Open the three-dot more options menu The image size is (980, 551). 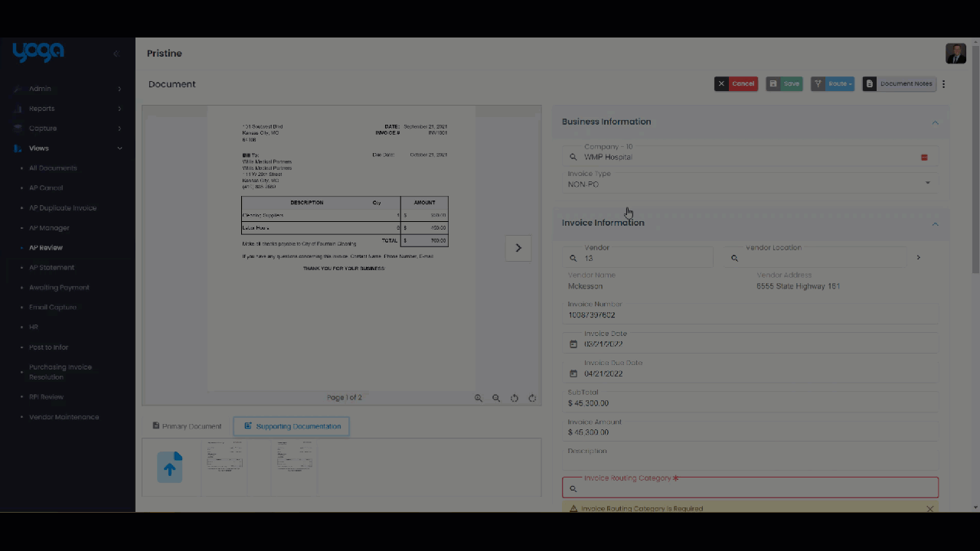point(943,84)
